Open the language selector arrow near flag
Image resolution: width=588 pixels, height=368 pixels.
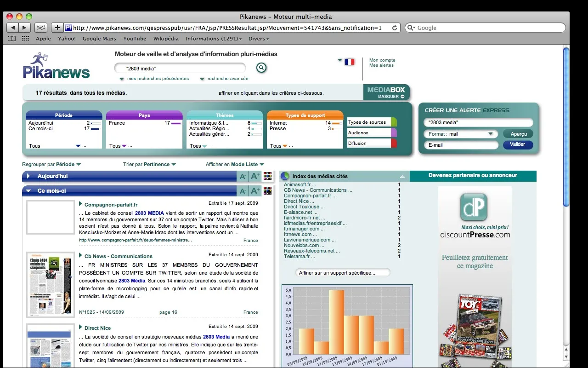tap(340, 60)
